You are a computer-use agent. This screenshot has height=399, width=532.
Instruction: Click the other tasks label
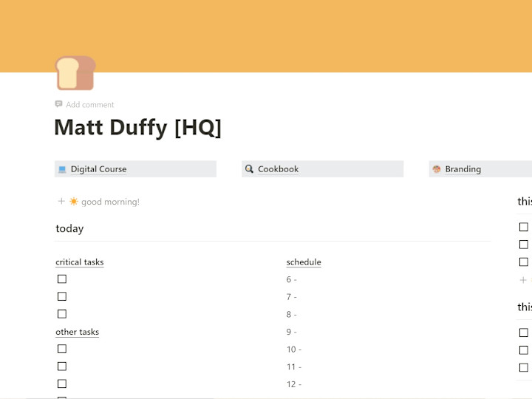tap(78, 332)
